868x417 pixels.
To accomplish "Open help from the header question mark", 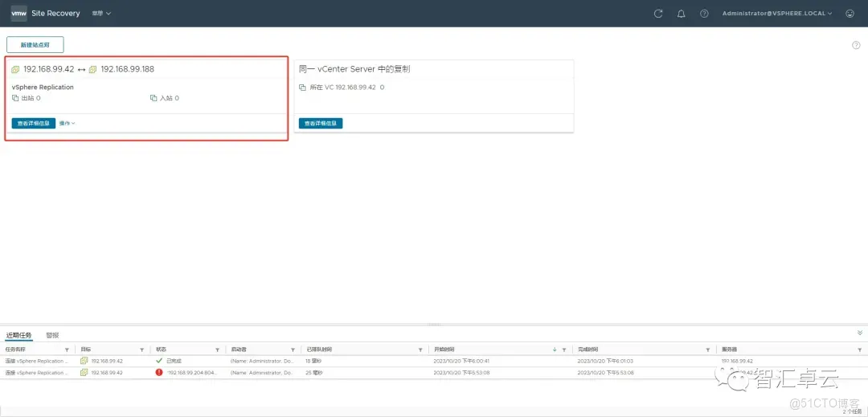I will (704, 14).
